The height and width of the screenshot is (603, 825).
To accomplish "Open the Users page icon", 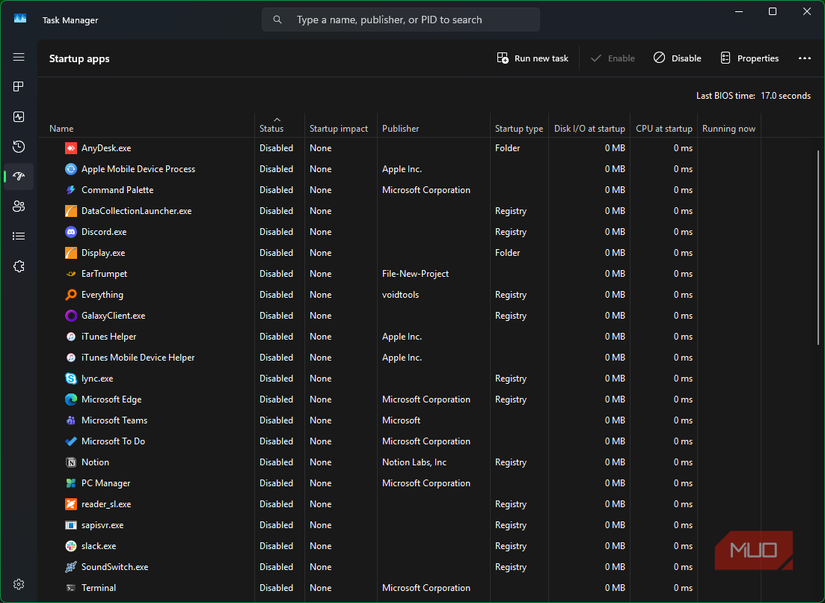I will tap(18, 207).
